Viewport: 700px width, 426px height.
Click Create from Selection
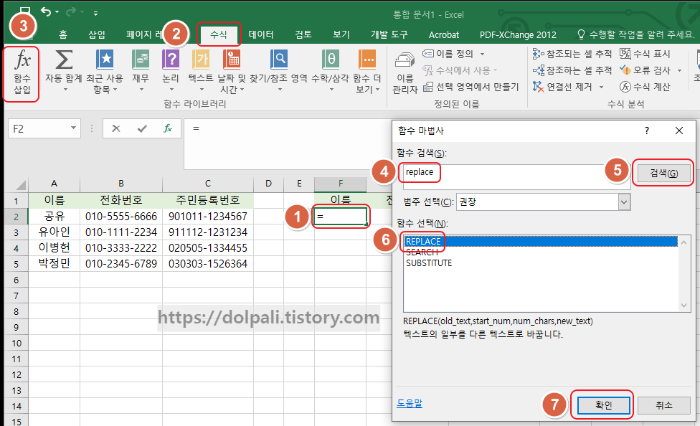coord(471,87)
